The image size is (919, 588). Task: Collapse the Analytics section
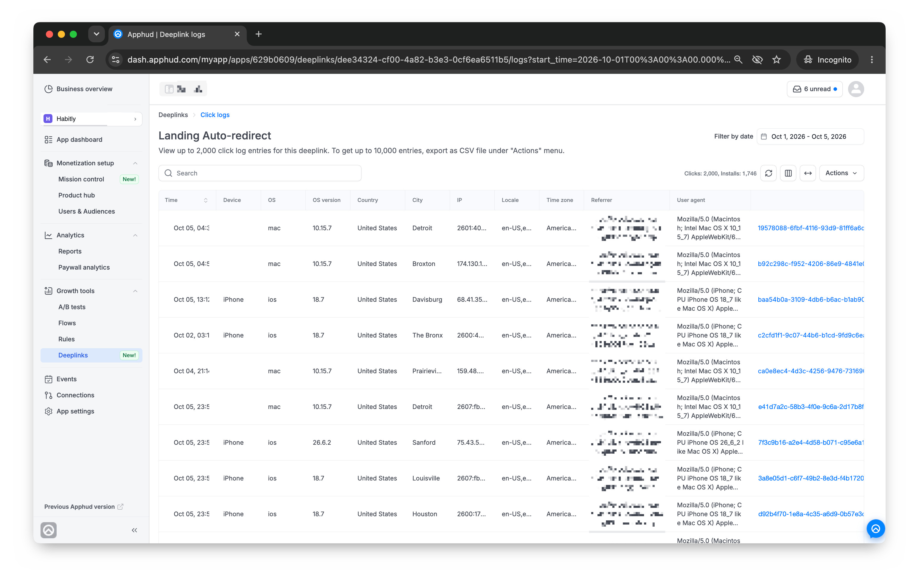point(135,235)
